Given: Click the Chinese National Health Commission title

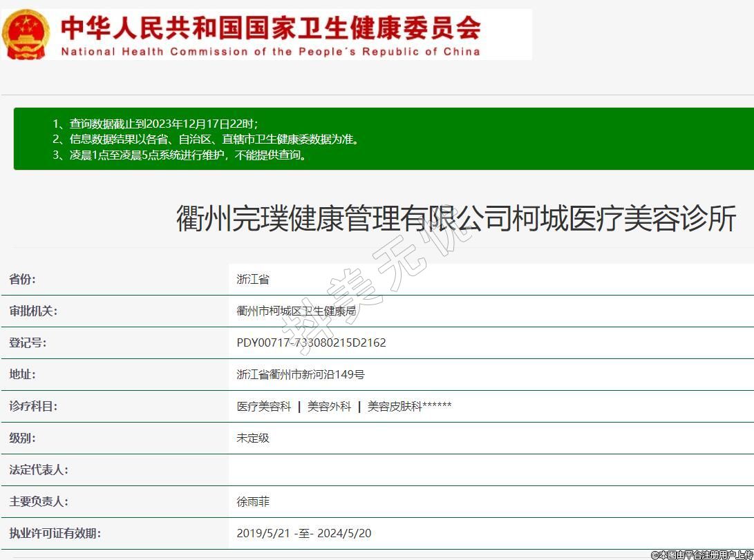Looking at the screenshot, I should pyautogui.click(x=270, y=28).
